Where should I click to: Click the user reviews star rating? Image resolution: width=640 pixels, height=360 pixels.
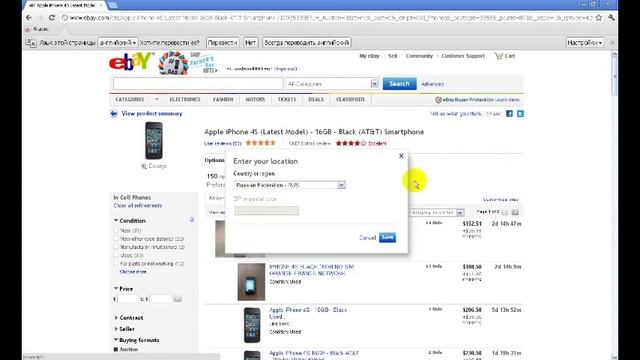(x=260, y=143)
